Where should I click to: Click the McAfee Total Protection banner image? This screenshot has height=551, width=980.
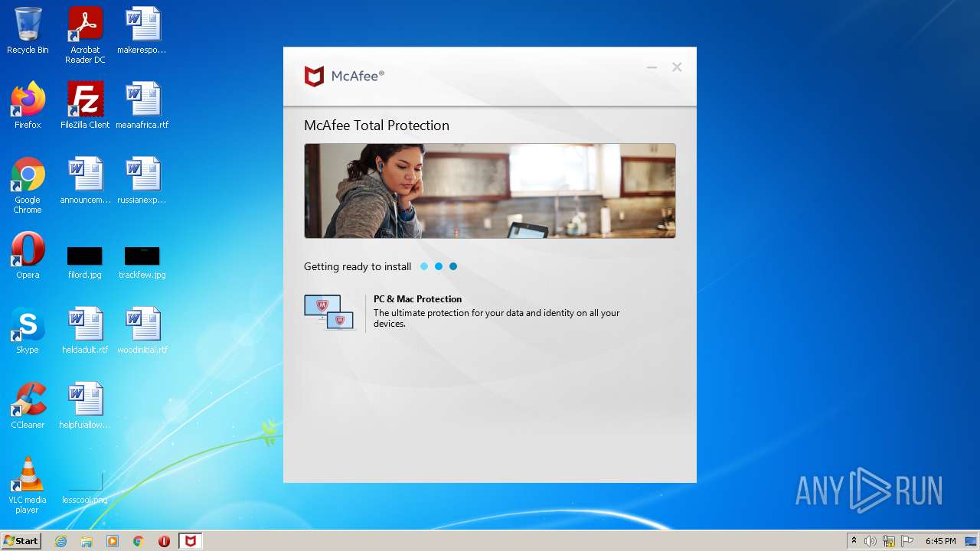(490, 191)
